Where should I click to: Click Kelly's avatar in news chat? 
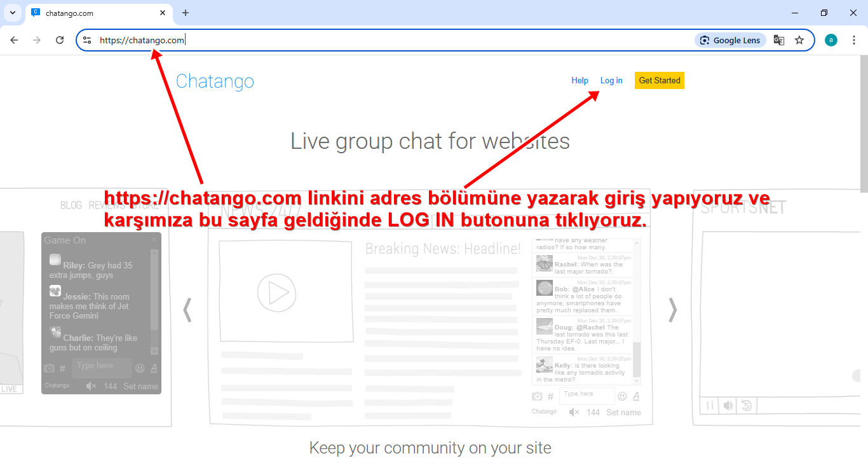pos(544,364)
